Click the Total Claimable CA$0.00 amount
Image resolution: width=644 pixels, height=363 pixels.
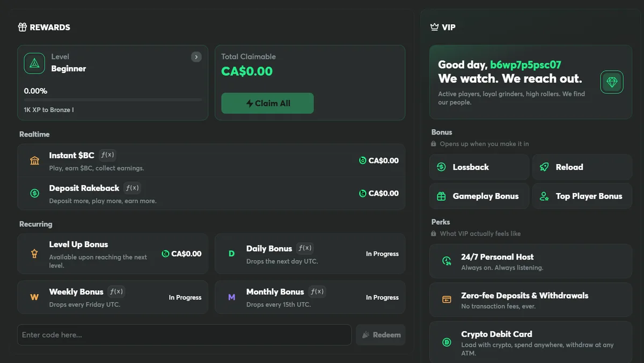(x=247, y=71)
